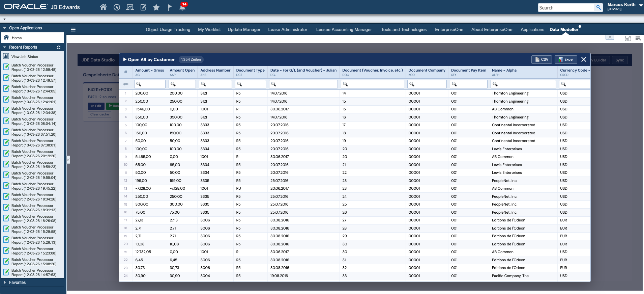Viewport: 644px width, 294px height.
Task: Collapse the Recent Reports section
Action: pos(5,47)
